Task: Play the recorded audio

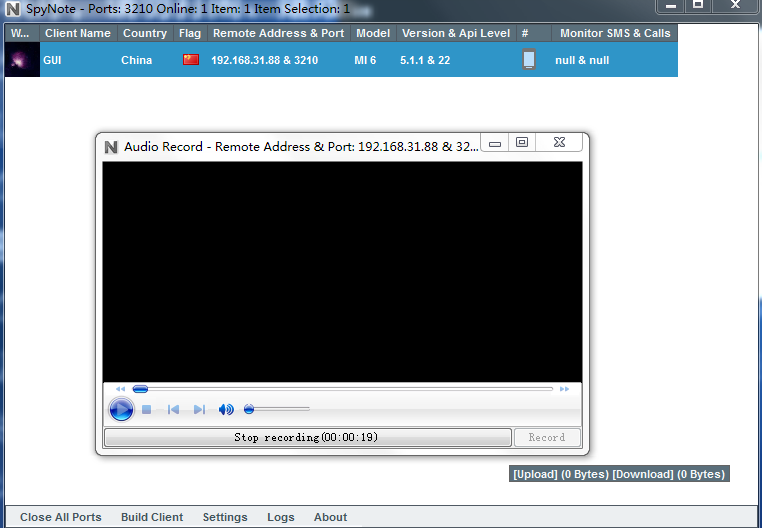Action: (121, 409)
